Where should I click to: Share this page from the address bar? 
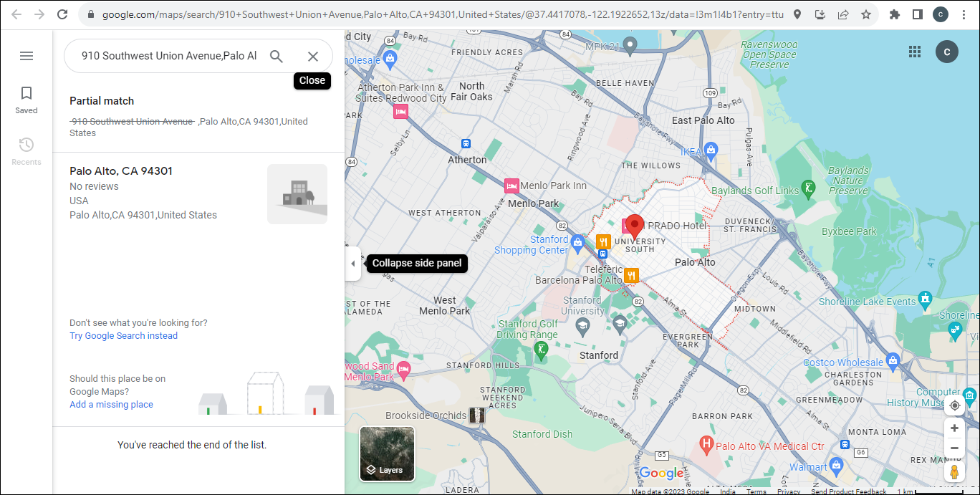pyautogui.click(x=843, y=14)
